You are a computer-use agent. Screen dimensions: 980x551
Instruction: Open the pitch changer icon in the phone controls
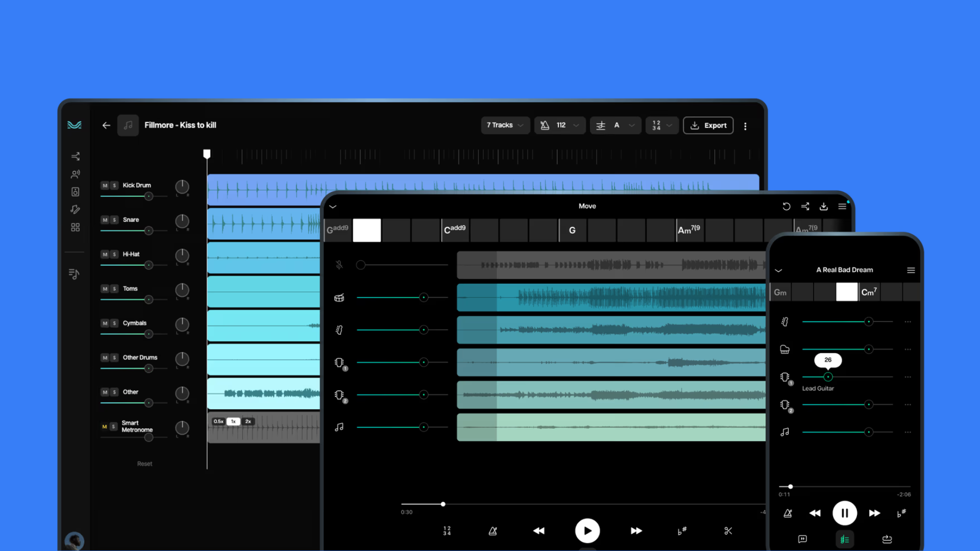pos(901,513)
